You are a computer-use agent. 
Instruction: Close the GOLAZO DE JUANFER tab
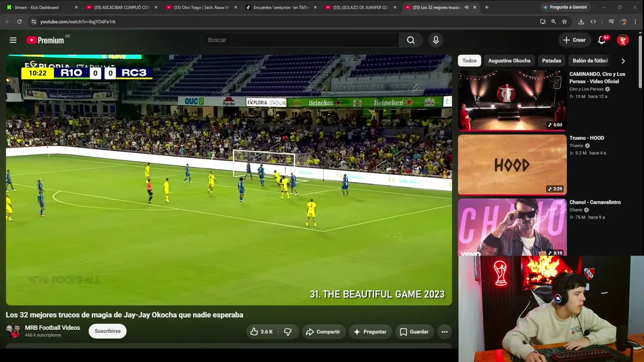pos(395,8)
